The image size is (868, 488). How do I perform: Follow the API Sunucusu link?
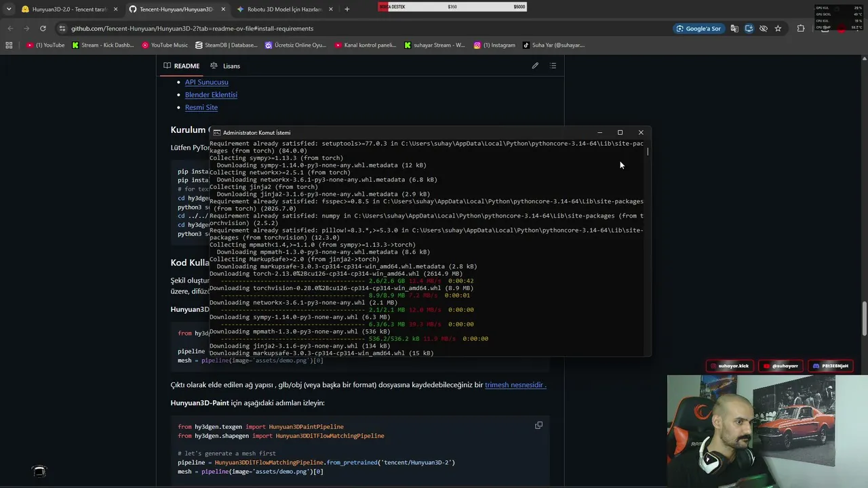tap(207, 82)
